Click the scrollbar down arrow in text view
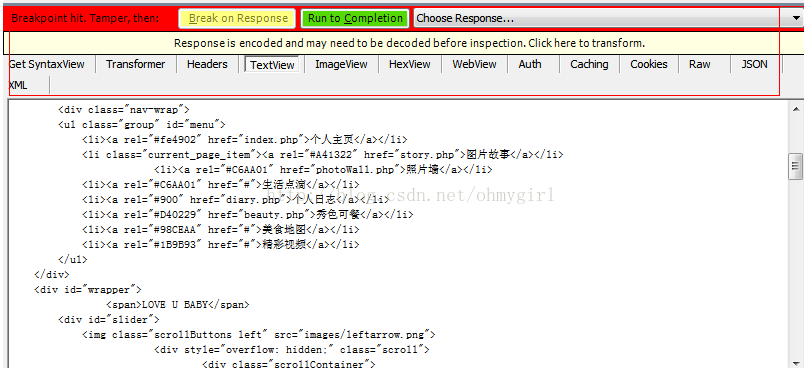This screenshot has width=804, height=368. pyautogui.click(x=796, y=362)
